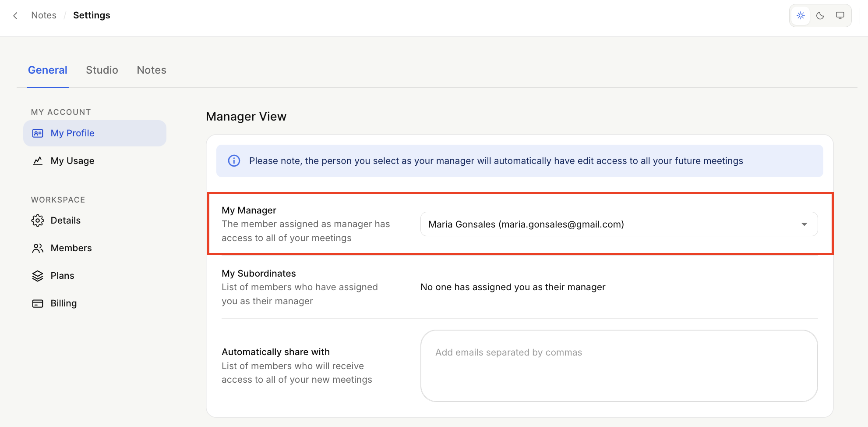Click the My Usage chart icon

pos(38,161)
